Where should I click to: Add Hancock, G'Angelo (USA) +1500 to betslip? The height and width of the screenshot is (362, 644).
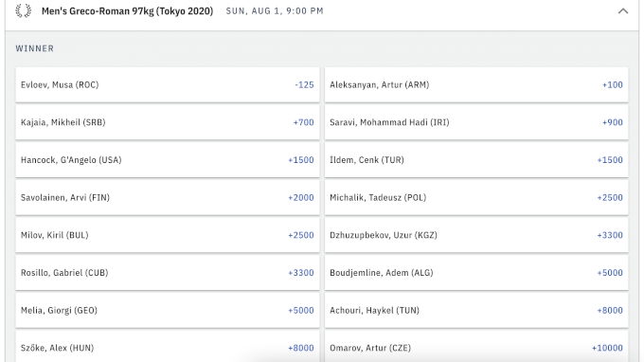[168, 160]
